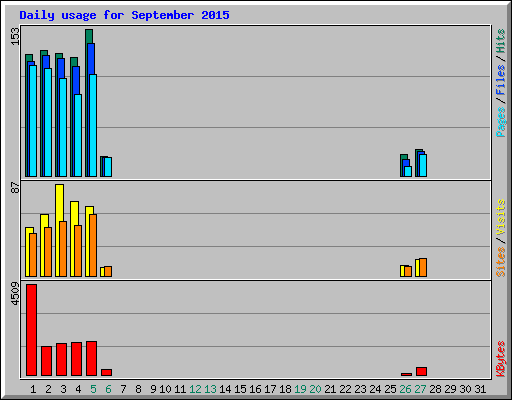Screen dimensions: 512x400
Task: Click the orange Sites bar for day 2
Action: tap(48, 252)
